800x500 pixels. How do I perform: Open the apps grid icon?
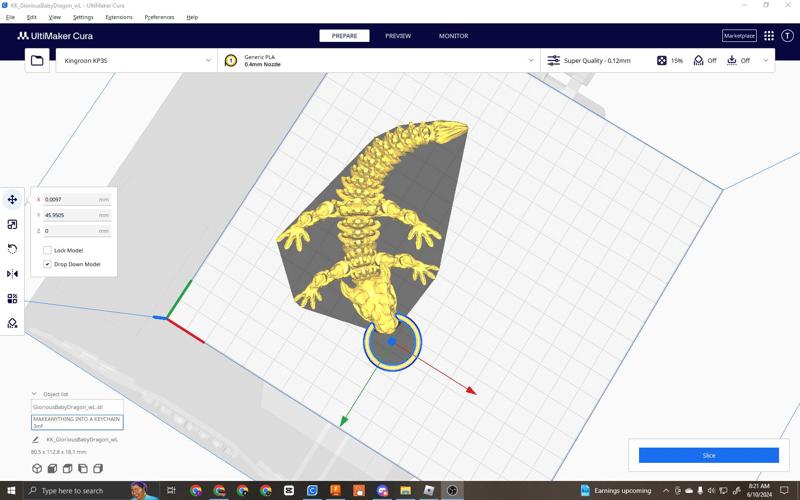769,36
